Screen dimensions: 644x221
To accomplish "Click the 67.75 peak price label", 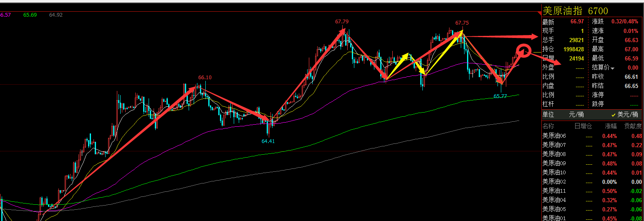I will pyautogui.click(x=462, y=23).
